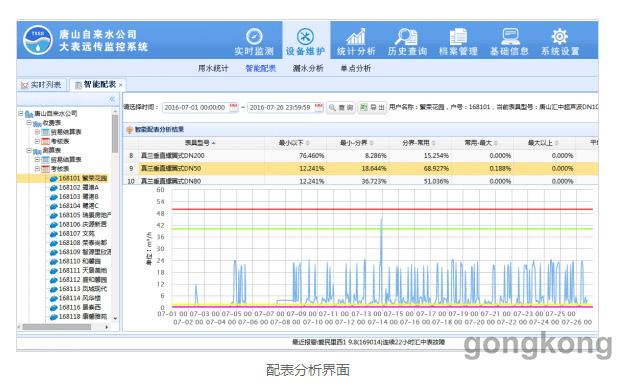
Task: Open the 统计分析 chart icon
Action: pos(356,36)
